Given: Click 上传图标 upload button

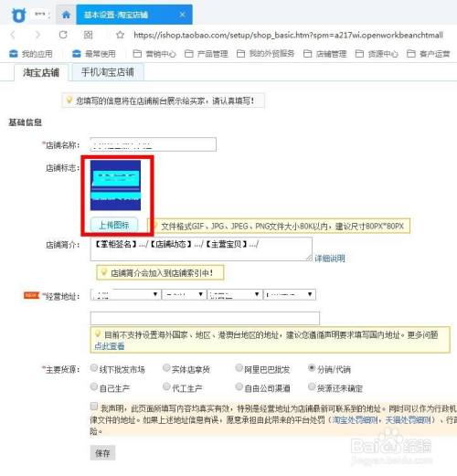Looking at the screenshot, I should click(114, 225).
